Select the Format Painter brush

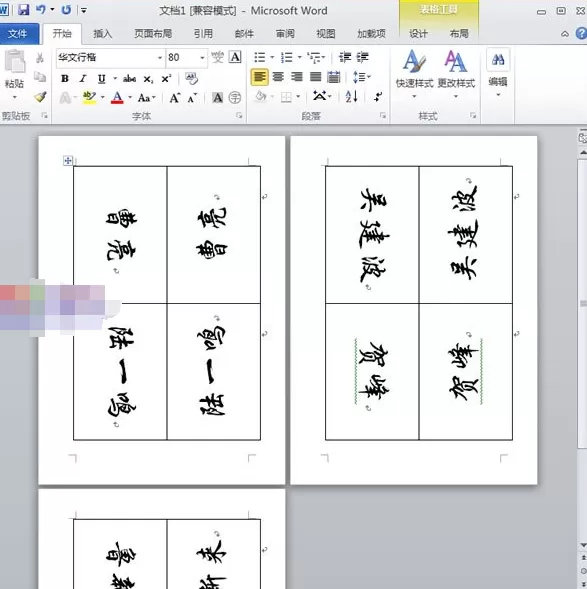point(40,97)
